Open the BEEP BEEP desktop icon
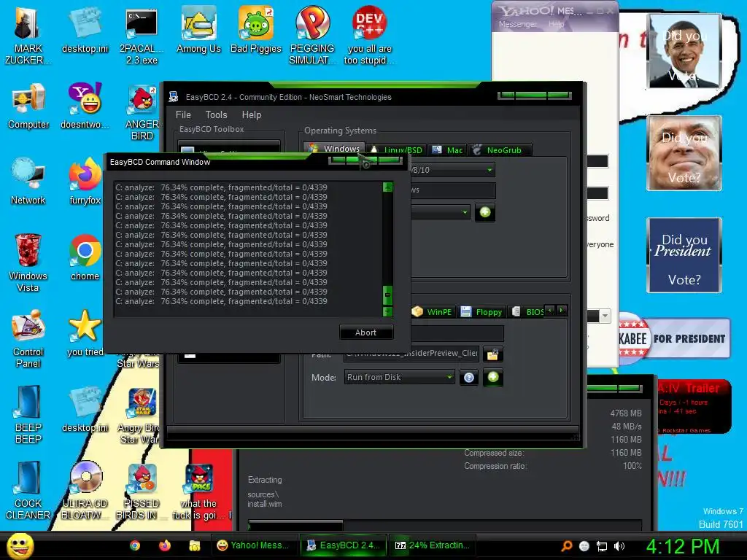The height and width of the screenshot is (560, 747). point(28,414)
